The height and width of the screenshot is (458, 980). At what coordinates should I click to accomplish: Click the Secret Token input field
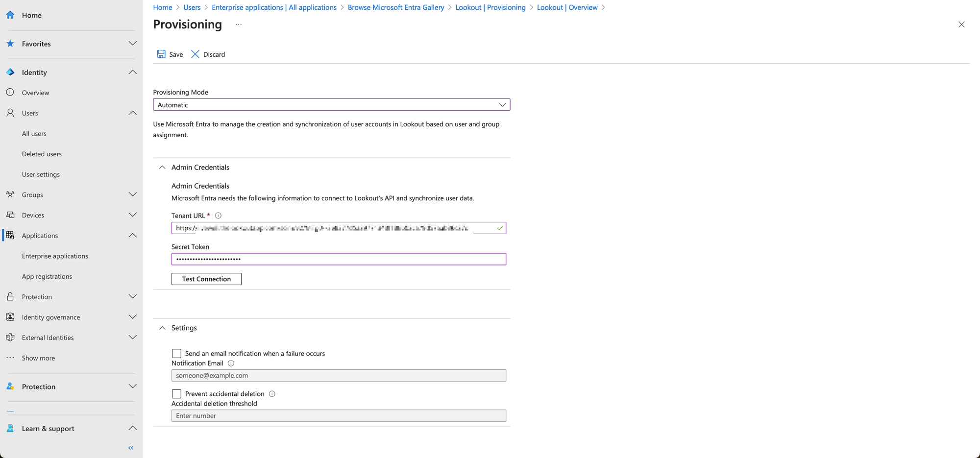tap(338, 259)
